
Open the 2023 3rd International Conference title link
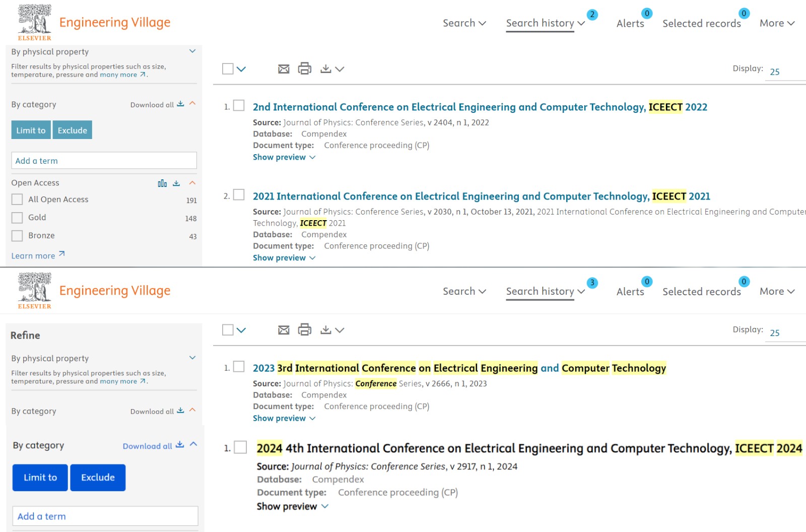tap(459, 368)
